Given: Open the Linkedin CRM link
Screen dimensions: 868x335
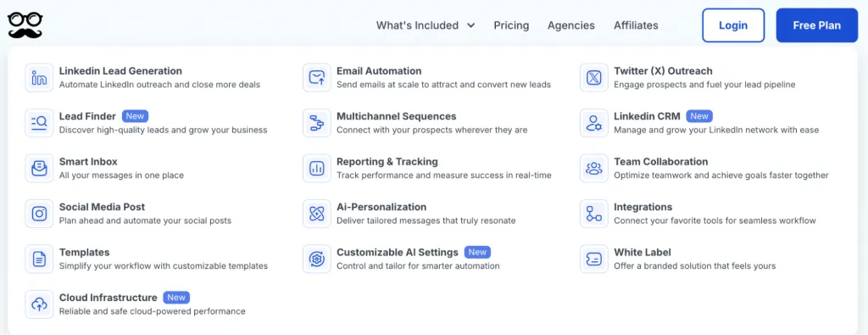Looking at the screenshot, I should click(647, 116).
